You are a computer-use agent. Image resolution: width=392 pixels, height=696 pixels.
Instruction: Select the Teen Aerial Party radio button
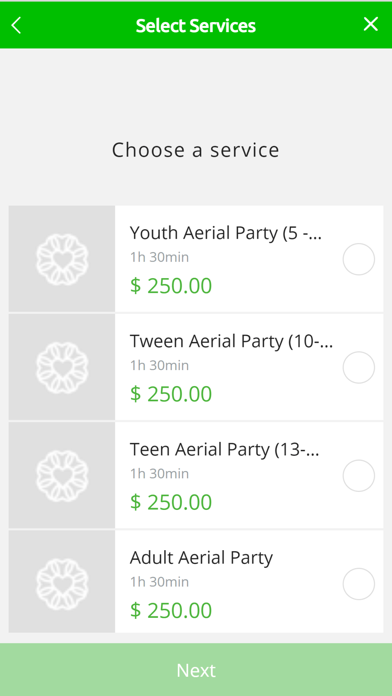point(359,476)
